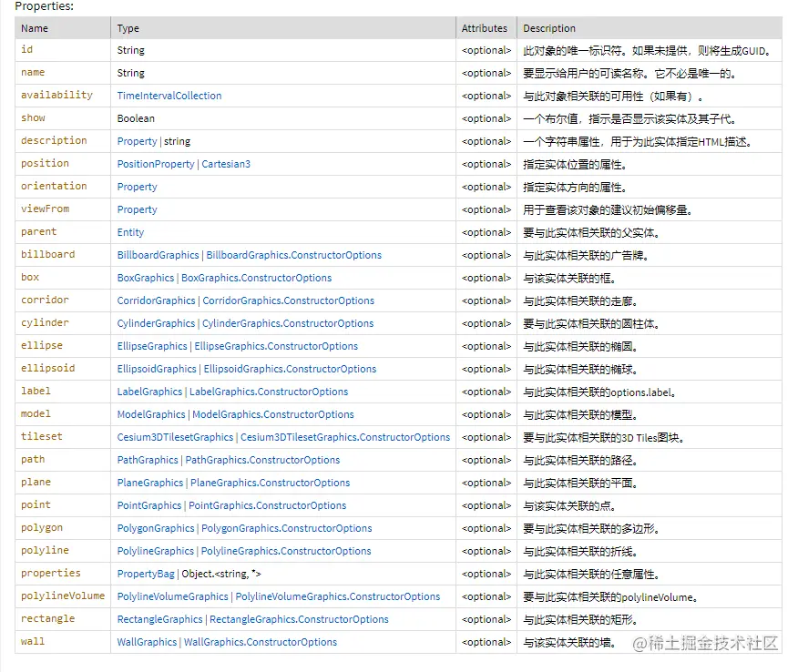Click 'String' type in name row
This screenshot has width=798, height=672.
tap(131, 73)
